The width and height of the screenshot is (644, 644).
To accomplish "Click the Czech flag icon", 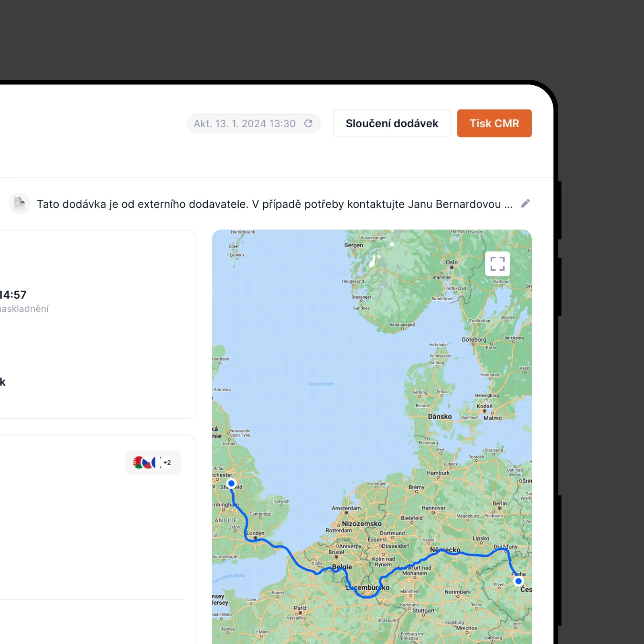I will click(148, 462).
